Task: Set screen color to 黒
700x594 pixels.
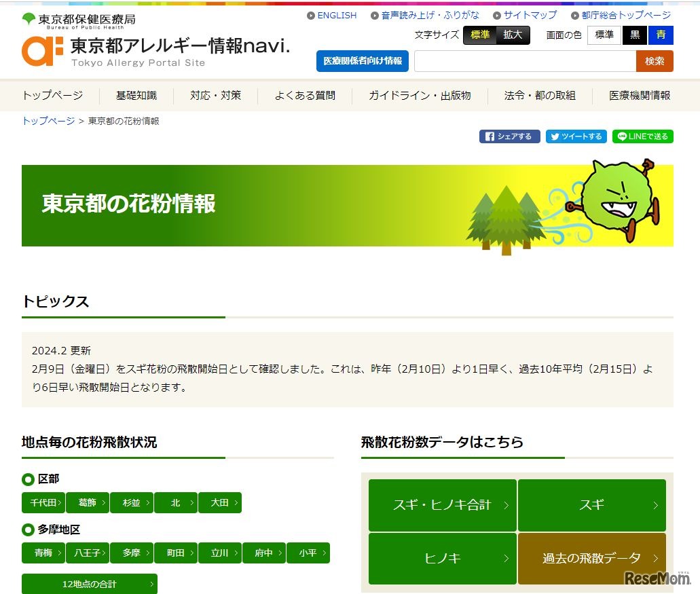Action: 634,35
